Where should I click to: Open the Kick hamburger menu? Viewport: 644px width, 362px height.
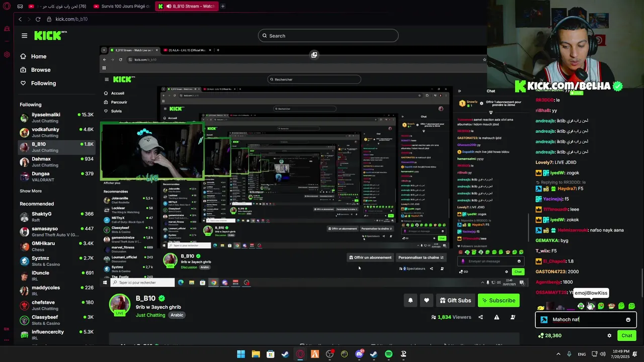coord(24,36)
